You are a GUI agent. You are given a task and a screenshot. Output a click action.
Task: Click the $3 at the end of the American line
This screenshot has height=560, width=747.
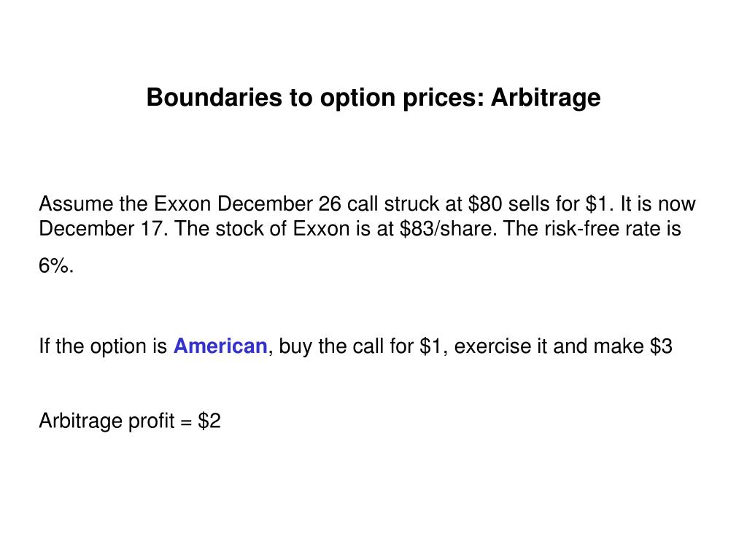coord(661,346)
